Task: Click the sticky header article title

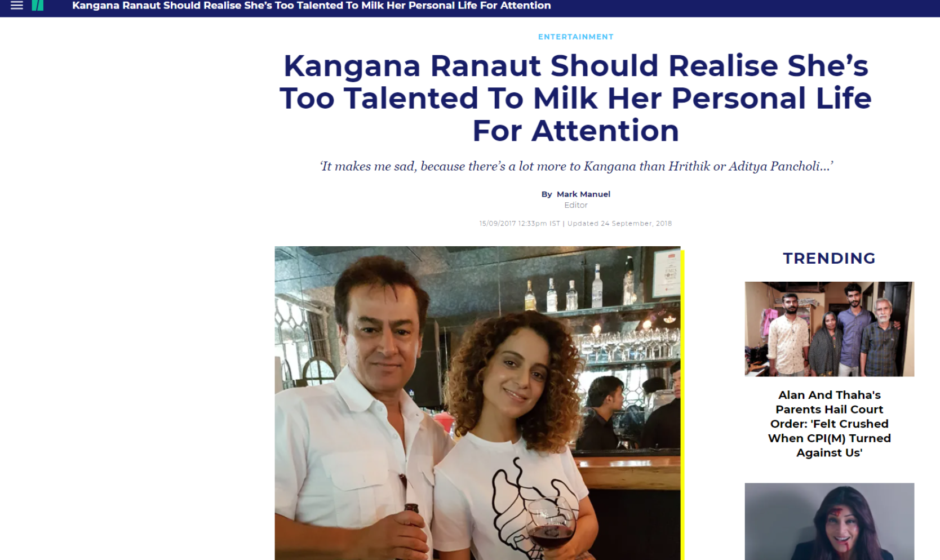Action: tap(312, 6)
